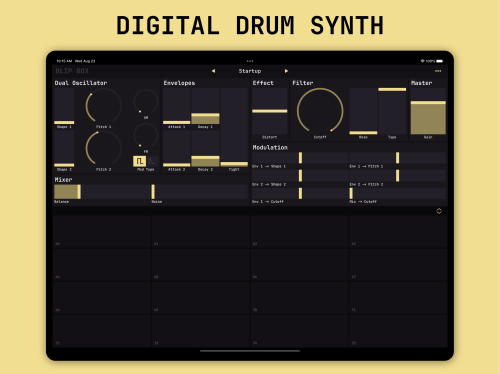Click the Effect section title
Screen dimensions: 500x374
click(263, 83)
